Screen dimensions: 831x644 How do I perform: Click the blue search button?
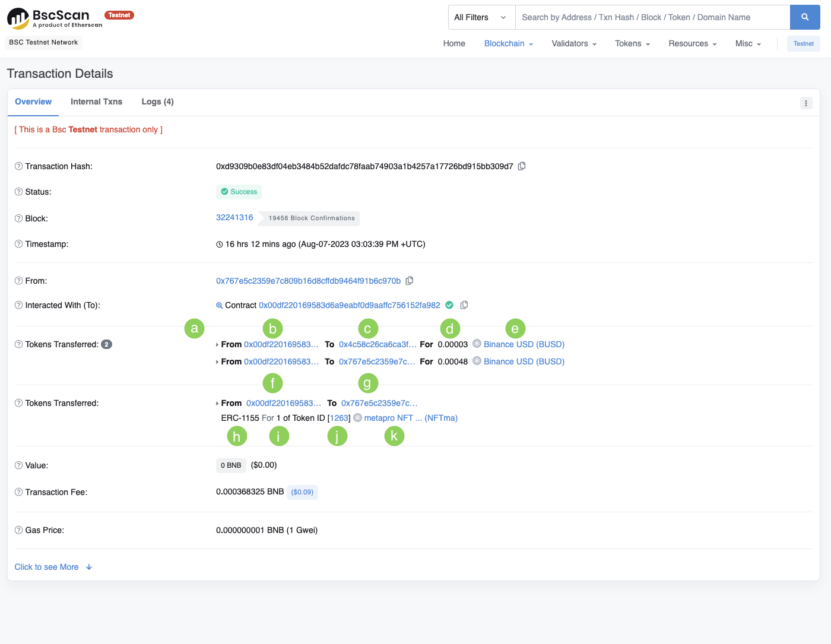[x=804, y=17]
